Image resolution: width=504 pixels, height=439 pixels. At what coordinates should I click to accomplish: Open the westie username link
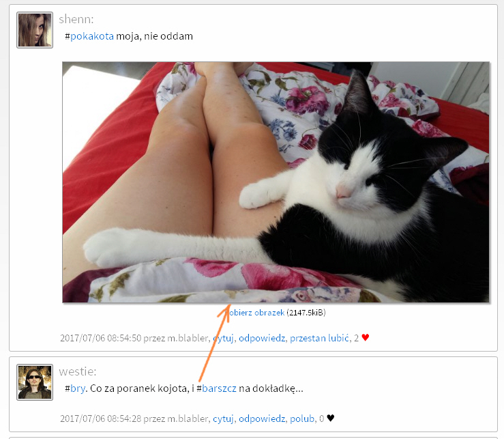click(x=77, y=371)
